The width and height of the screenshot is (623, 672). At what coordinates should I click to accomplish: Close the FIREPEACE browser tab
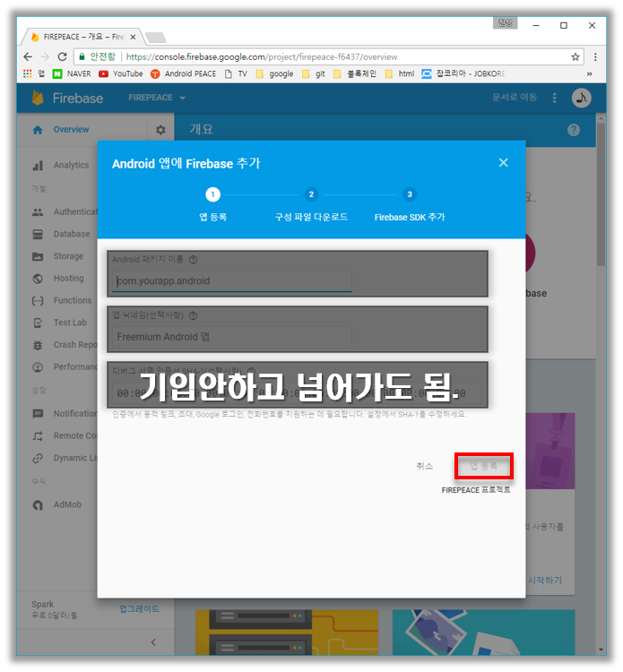click(133, 38)
